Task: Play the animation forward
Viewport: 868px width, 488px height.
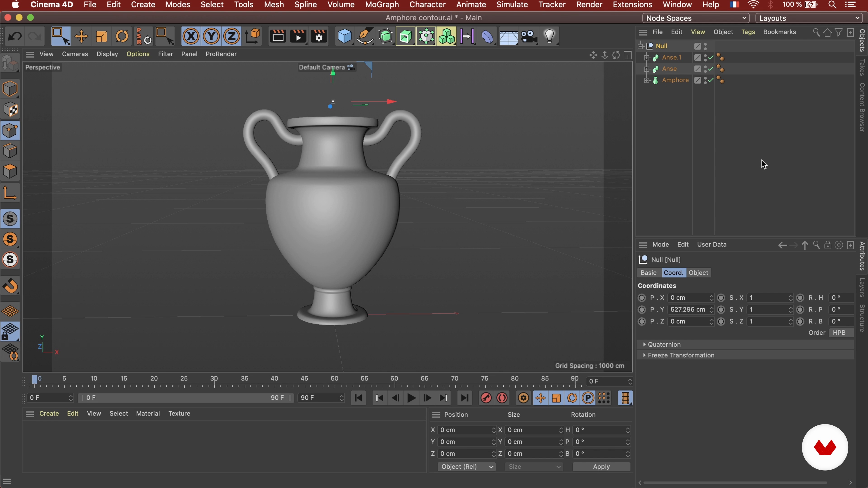Action: click(x=411, y=398)
